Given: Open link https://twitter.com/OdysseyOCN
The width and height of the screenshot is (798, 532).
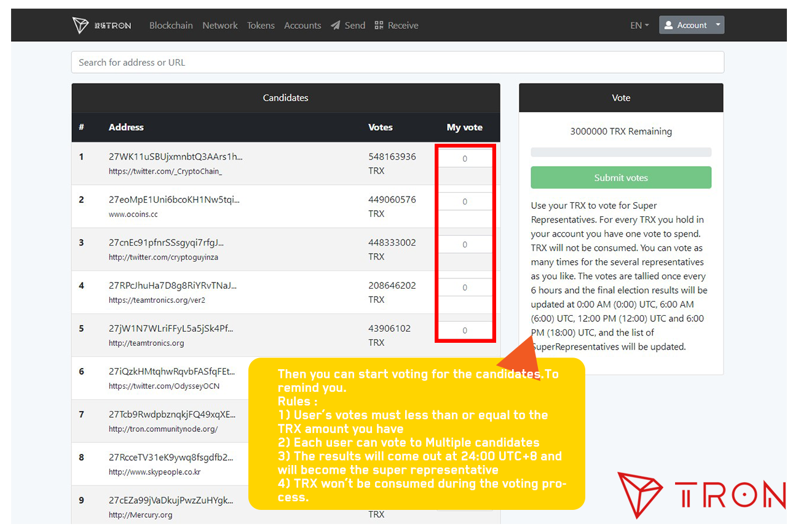Looking at the screenshot, I should [x=164, y=386].
